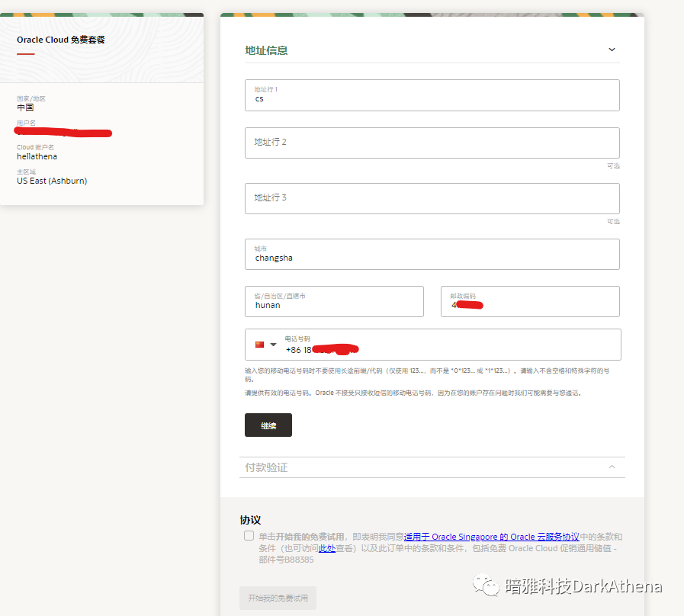Focus the 地址行 3 input field
684x616 pixels.
coord(432,198)
